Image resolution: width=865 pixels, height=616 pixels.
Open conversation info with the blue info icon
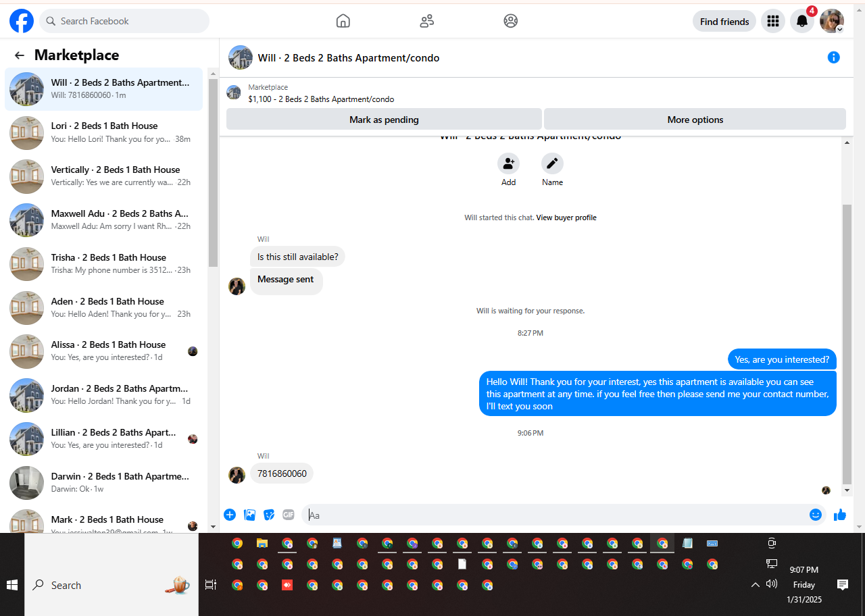[x=834, y=57]
